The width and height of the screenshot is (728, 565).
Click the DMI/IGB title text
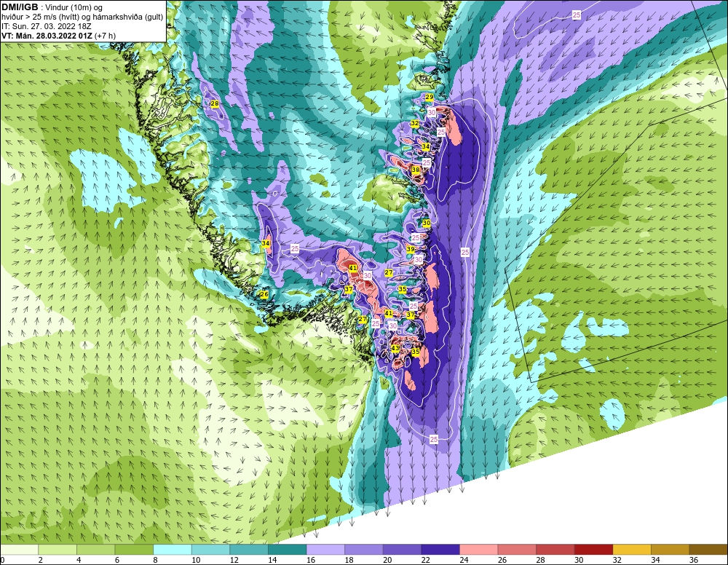[x=20, y=7]
